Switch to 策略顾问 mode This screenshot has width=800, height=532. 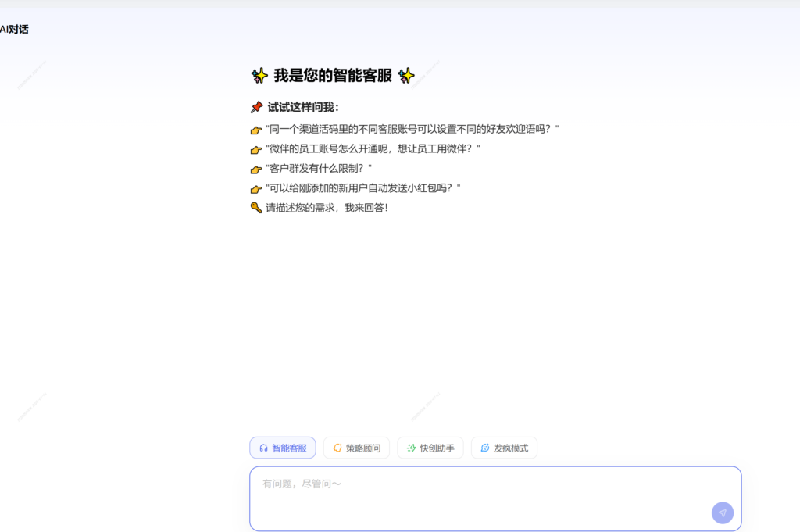tap(356, 448)
